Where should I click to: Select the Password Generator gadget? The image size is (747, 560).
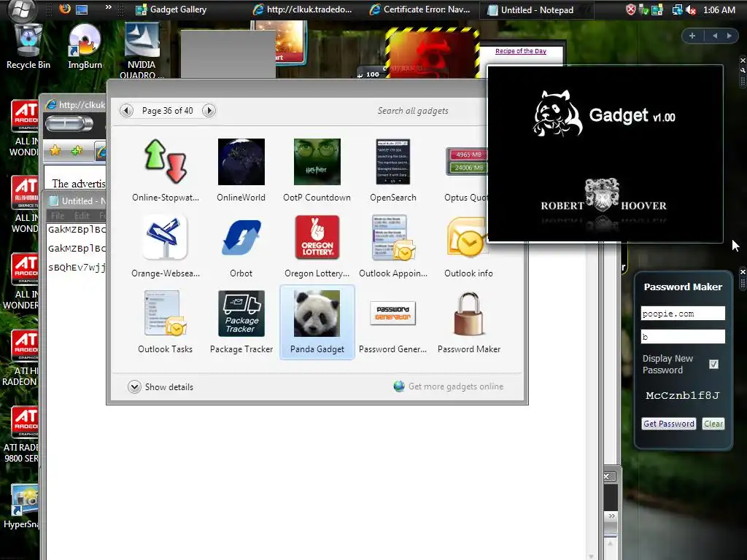[x=393, y=313]
